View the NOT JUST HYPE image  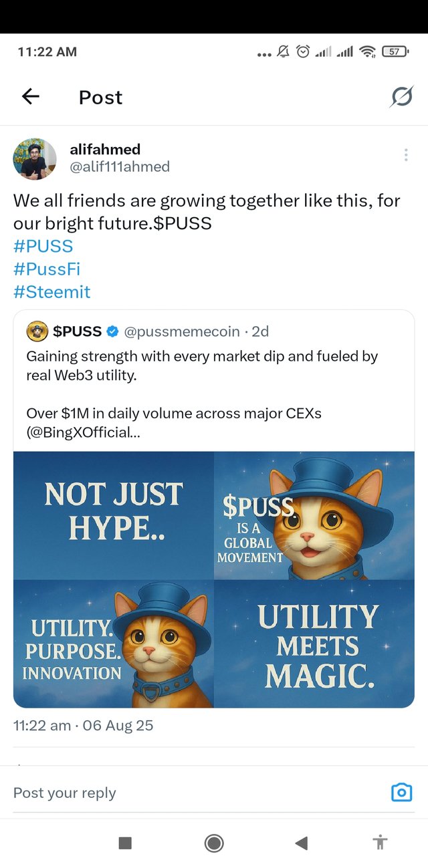(x=114, y=515)
